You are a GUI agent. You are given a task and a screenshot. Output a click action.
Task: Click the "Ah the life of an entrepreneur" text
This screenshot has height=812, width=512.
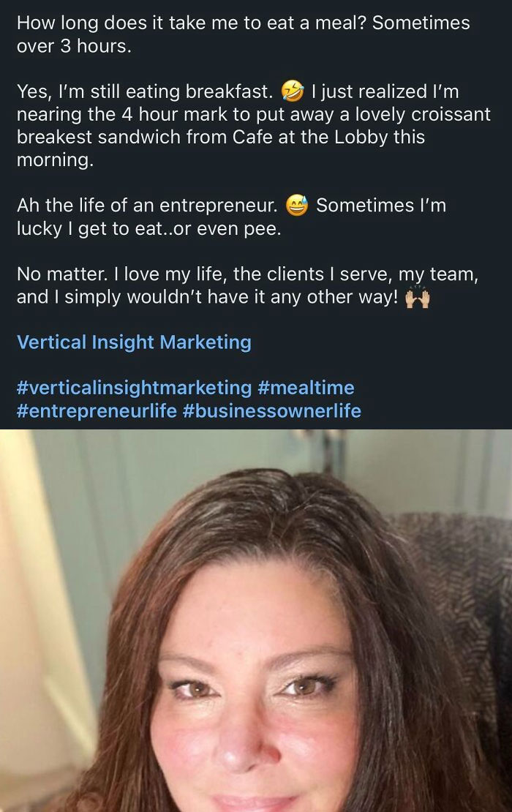[146, 206]
